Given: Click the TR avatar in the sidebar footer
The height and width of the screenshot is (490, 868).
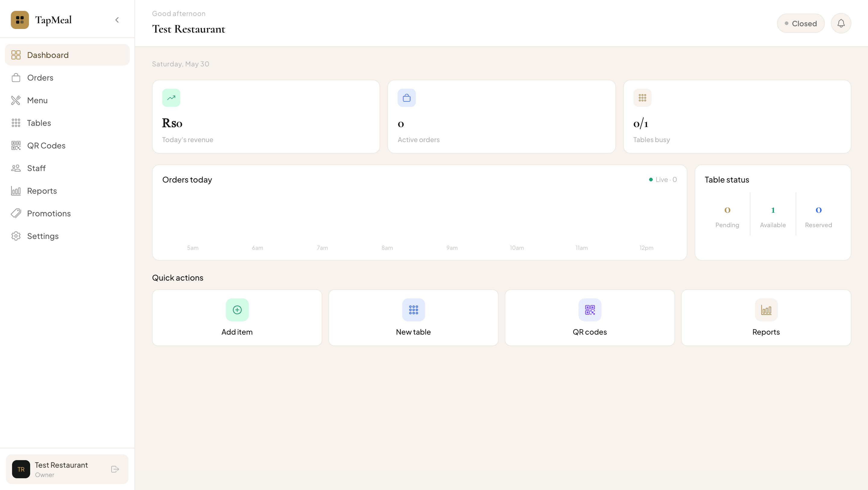Looking at the screenshot, I should 21,469.
